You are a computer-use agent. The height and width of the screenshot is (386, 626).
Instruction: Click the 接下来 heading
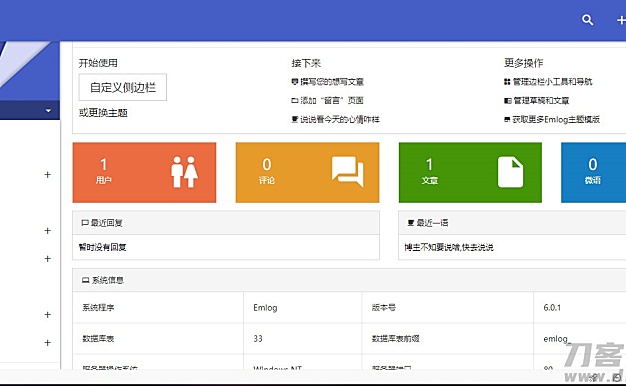coord(306,63)
